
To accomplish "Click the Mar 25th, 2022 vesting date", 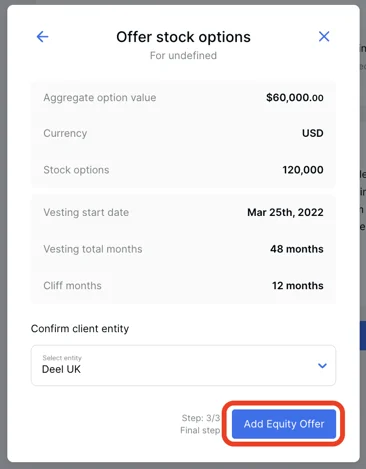I will coord(285,212).
